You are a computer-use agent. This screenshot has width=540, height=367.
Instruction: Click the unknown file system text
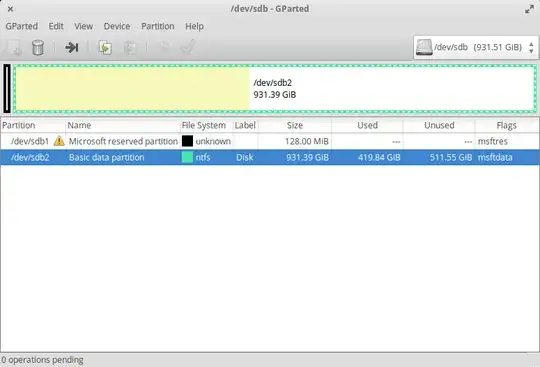coord(213,141)
